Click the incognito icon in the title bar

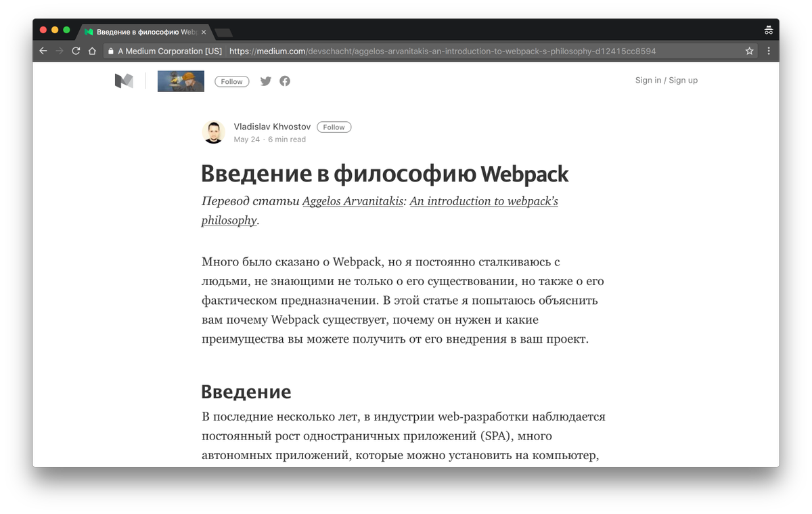[768, 30]
